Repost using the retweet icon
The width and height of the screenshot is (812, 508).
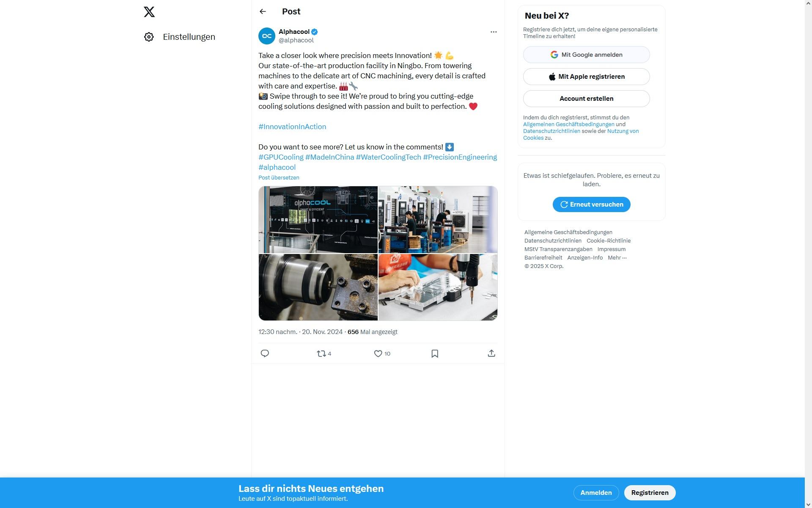[321, 353]
